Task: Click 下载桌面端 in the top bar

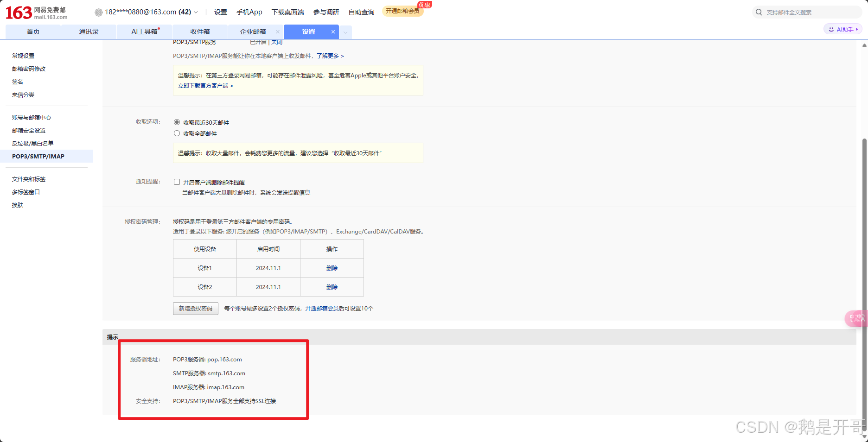Action: (287, 12)
